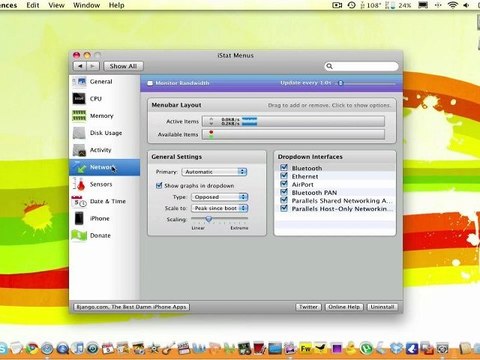Click the Scaling Linear-Extreme slider
480x360 pixels.
click(x=219, y=219)
